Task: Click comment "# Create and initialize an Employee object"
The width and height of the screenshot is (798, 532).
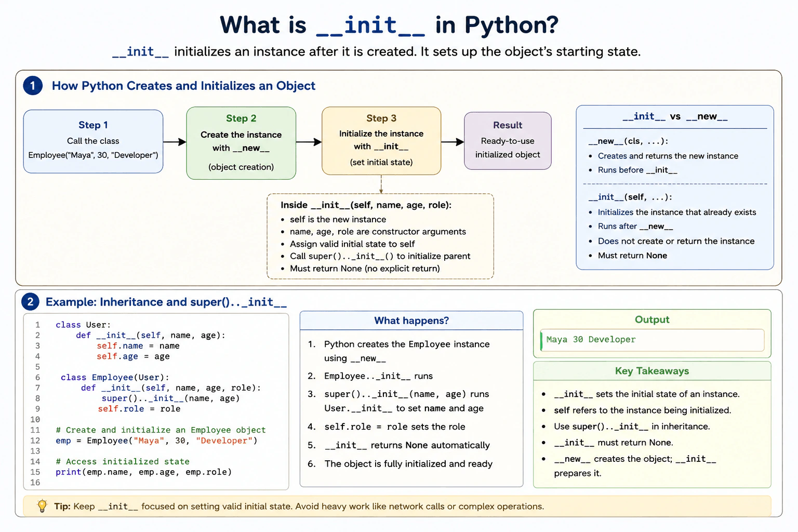Action: pyautogui.click(x=161, y=430)
